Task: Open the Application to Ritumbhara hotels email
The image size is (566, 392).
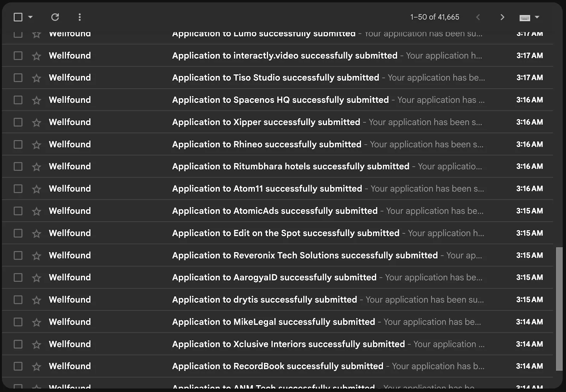Action: tap(277, 166)
